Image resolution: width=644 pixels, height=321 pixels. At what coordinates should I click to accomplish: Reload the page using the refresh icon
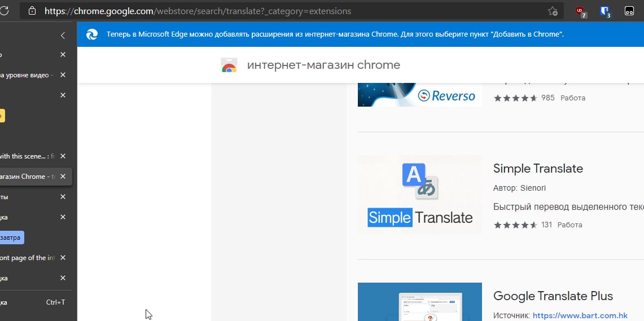click(4, 11)
